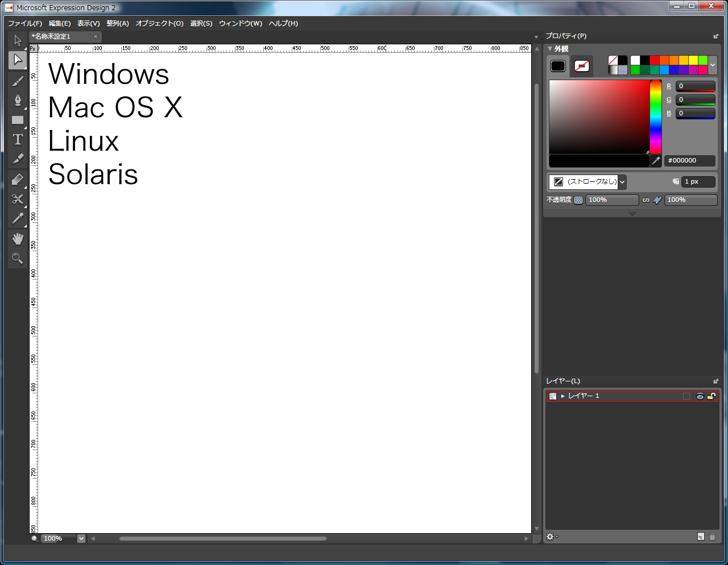Click inside the color saturation picker square
Image resolution: width=728 pixels, height=565 pixels.
pyautogui.click(x=599, y=117)
